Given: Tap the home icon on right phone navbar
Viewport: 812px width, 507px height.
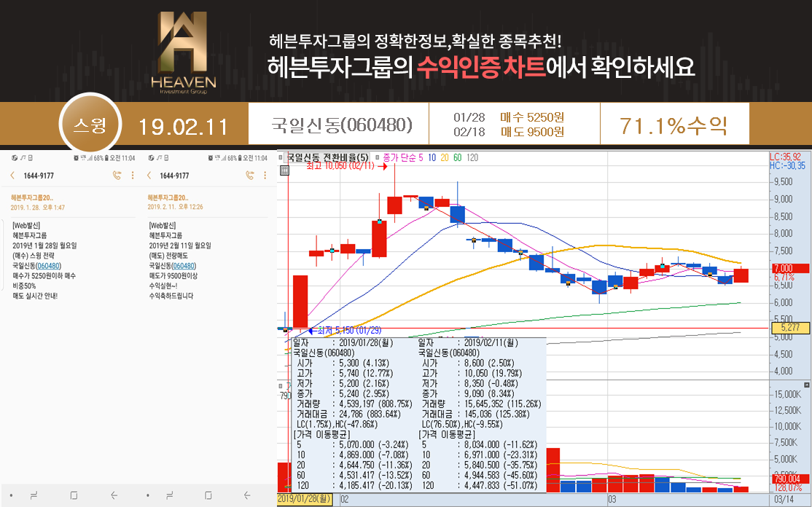Looking at the screenshot, I should (x=208, y=495).
